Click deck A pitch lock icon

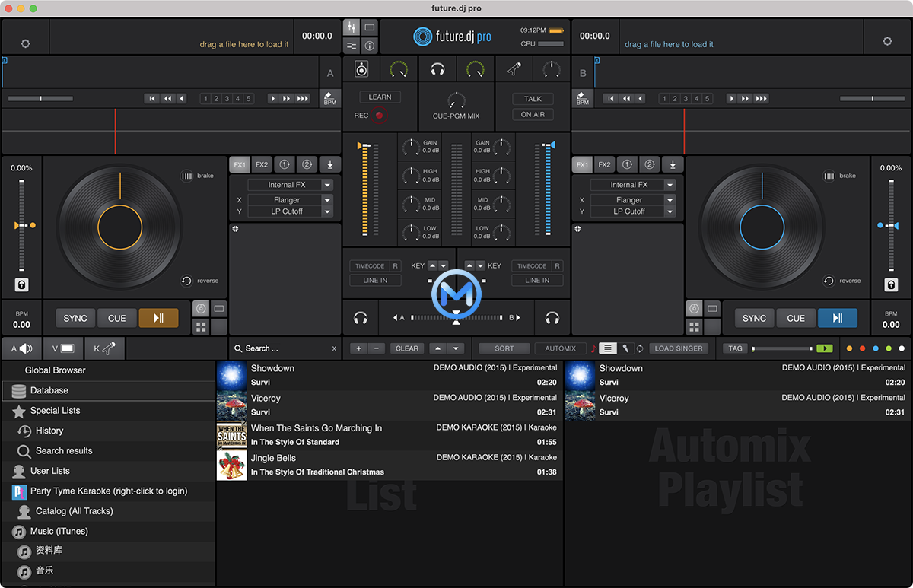(x=22, y=284)
